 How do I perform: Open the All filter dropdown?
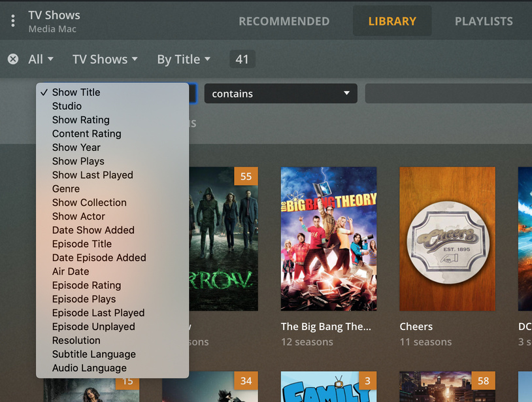coord(41,59)
